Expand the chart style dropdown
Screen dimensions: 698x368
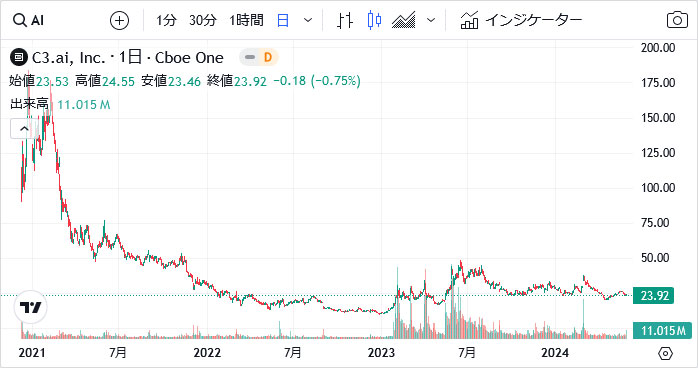[x=430, y=20]
